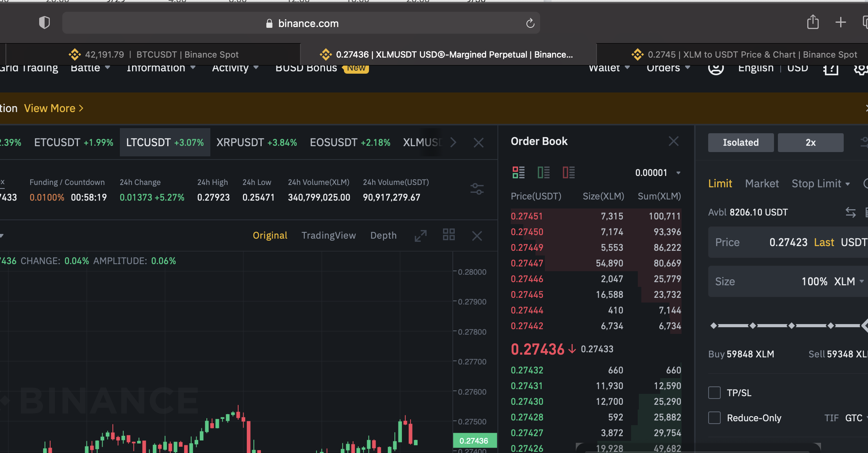
Task: Open market stats settings sliders icon
Action: [477, 189]
